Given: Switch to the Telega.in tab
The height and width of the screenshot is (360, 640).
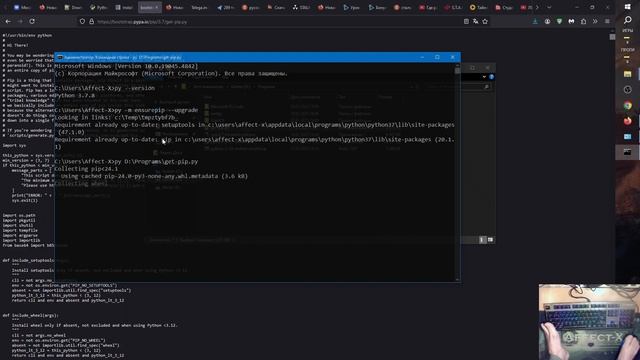Looking at the screenshot, I should [199, 7].
